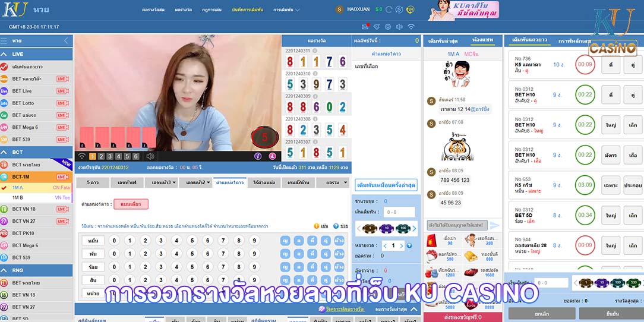Viewport: 644px width, 322px height.
Task: Click video stream signal Wi-Fi icon
Action: click(82, 156)
